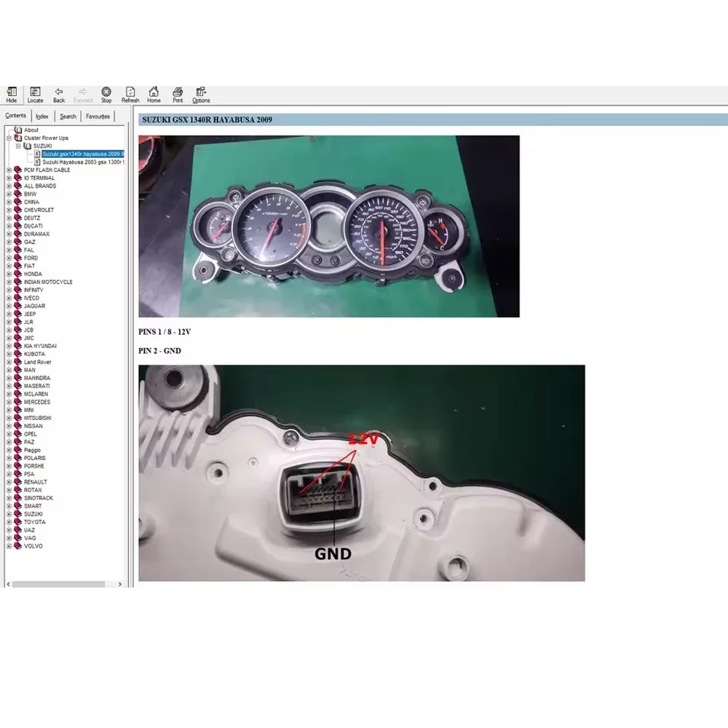Collapse the Cluster Power Ups node
This screenshot has width=728, height=728.
pyautogui.click(x=9, y=138)
